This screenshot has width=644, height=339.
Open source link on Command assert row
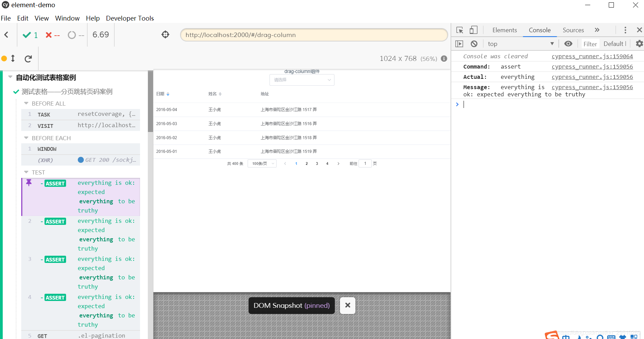(x=592, y=66)
